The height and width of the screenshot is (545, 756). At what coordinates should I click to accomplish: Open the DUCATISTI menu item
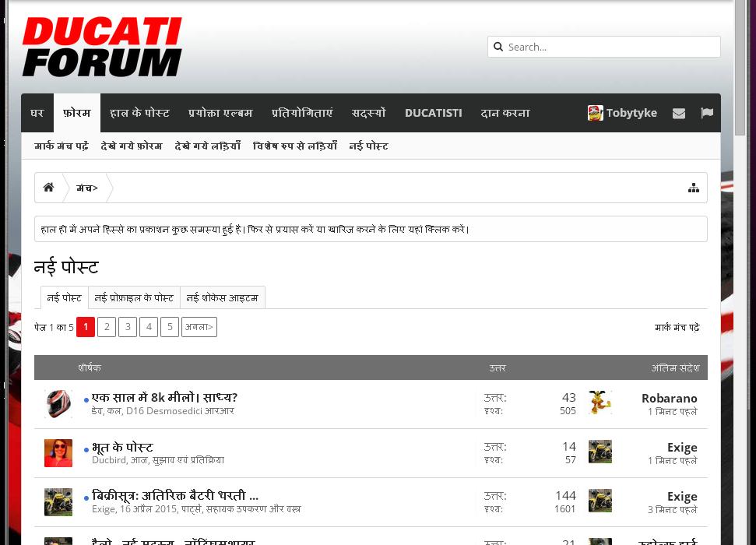coord(433,113)
